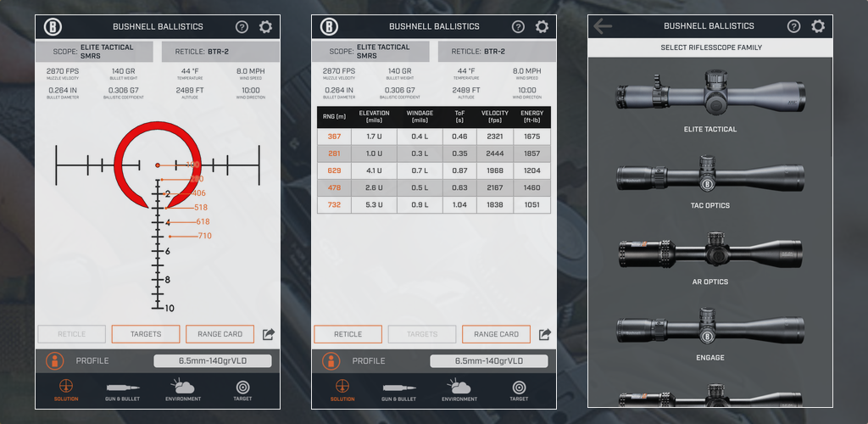The width and height of the screenshot is (868, 424).
Task: Change scope Elite Tactical SMRS in left panel
Action: coord(94,52)
